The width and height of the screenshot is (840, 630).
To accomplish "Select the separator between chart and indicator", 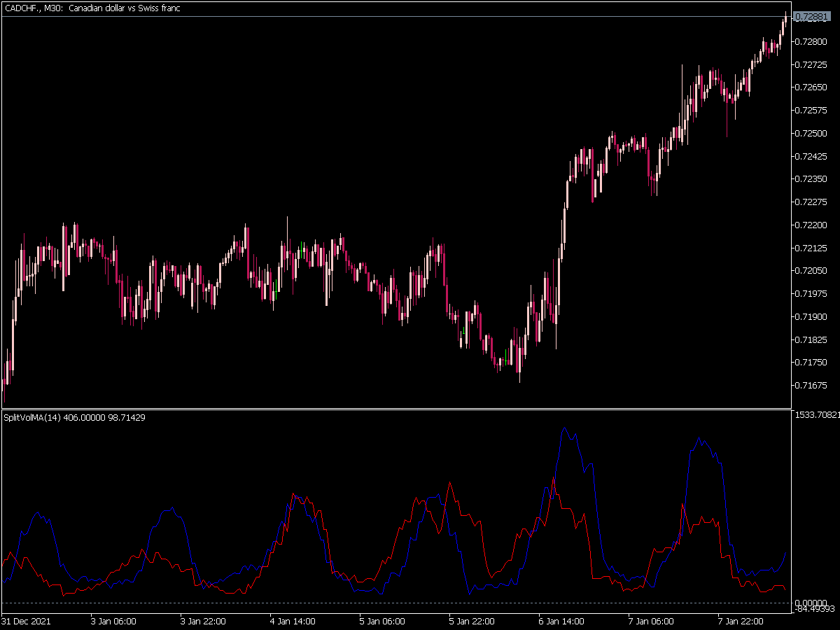I will [396, 409].
